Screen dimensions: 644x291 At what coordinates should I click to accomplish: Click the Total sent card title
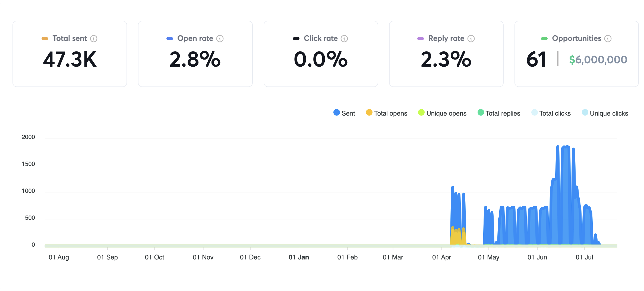point(70,38)
